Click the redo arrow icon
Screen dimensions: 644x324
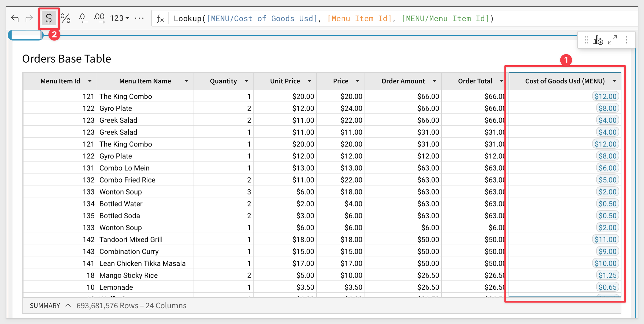click(x=29, y=18)
